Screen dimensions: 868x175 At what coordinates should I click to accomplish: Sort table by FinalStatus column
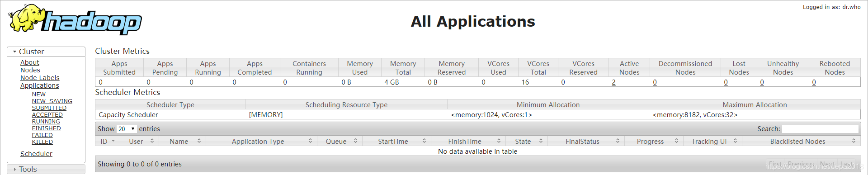pyautogui.click(x=586, y=142)
